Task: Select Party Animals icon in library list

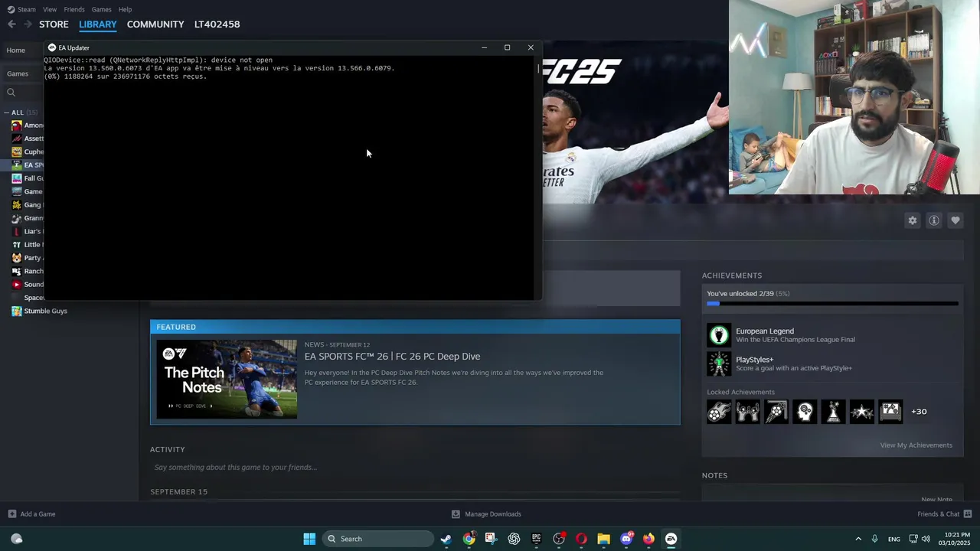Action: (17, 258)
